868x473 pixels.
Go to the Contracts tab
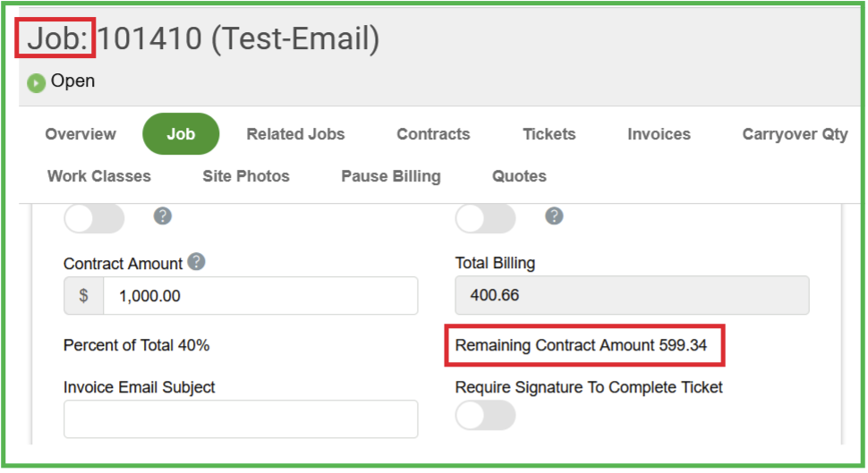pyautogui.click(x=433, y=134)
